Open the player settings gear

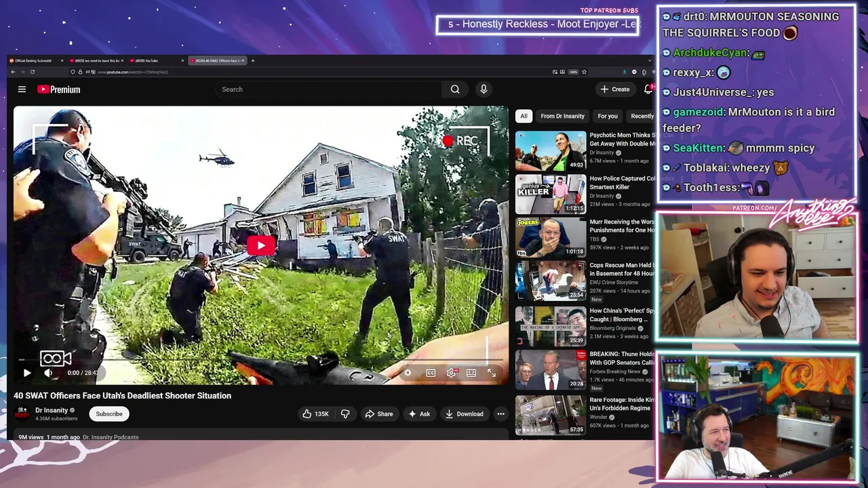point(451,373)
